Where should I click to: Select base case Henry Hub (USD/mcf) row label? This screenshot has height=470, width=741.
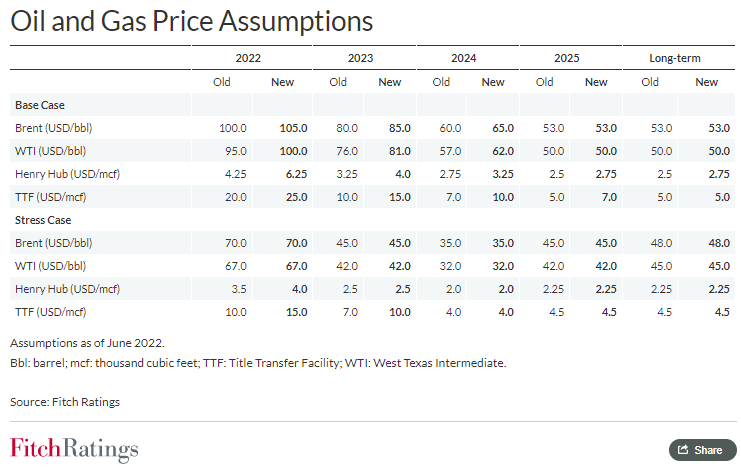[x=67, y=174]
